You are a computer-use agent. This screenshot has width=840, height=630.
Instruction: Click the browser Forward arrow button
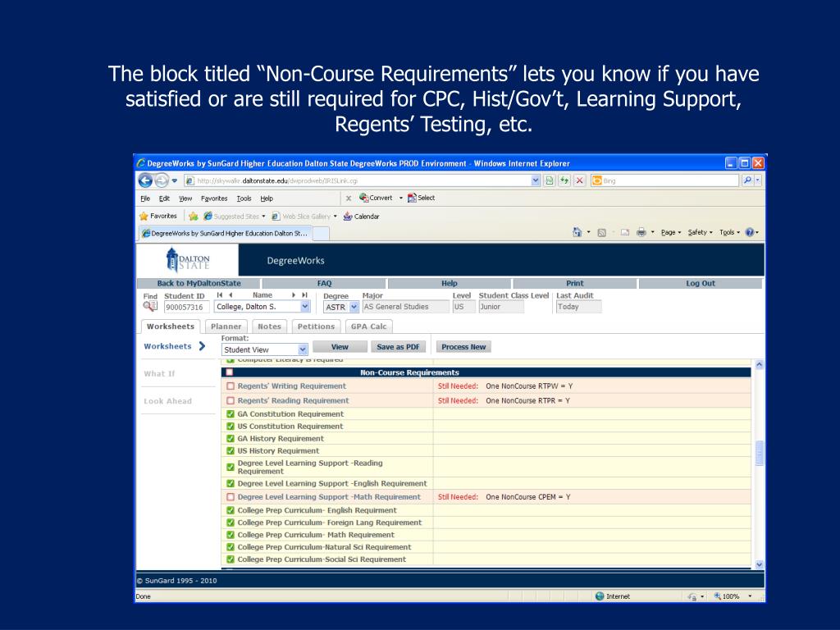tap(162, 180)
